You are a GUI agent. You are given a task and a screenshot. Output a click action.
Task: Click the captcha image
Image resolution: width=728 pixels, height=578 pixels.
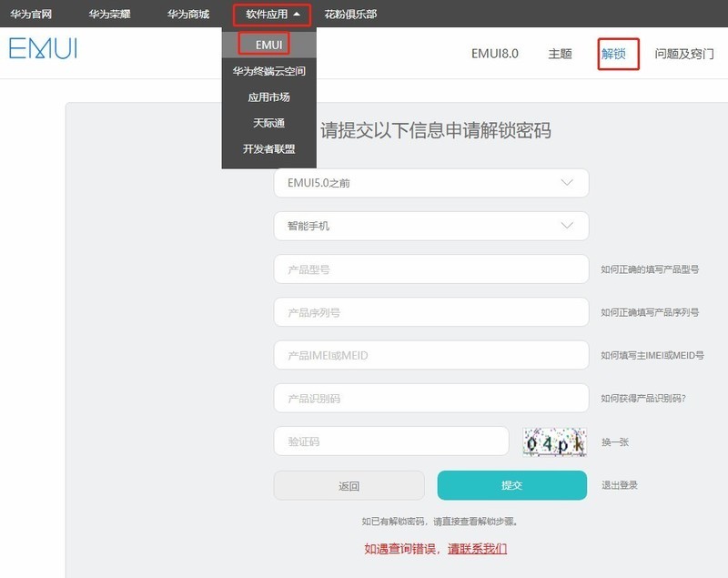pos(555,442)
